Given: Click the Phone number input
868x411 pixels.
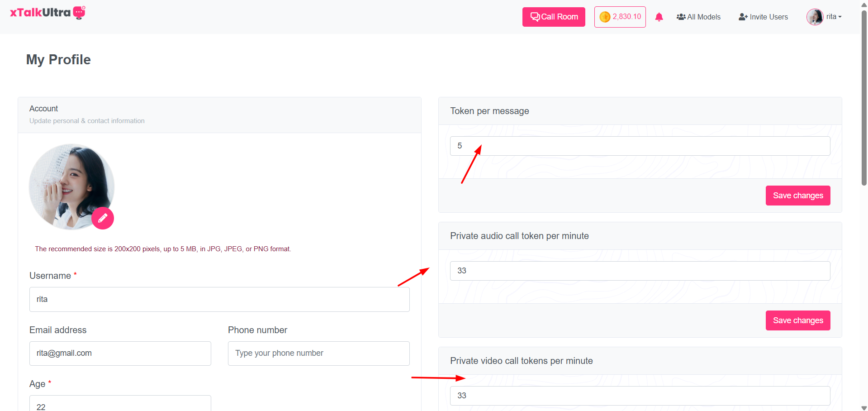Looking at the screenshot, I should tap(318, 353).
